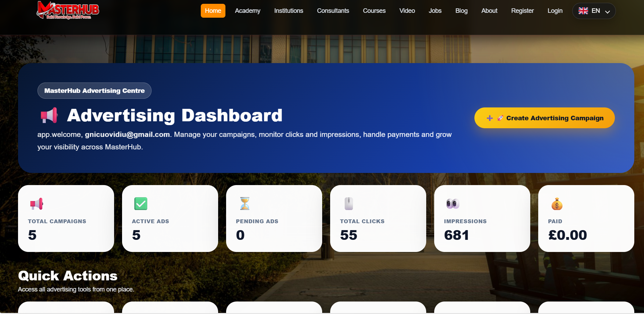The image size is (644, 314).
Task: Click Create Advertising Campaign button
Action: (544, 118)
